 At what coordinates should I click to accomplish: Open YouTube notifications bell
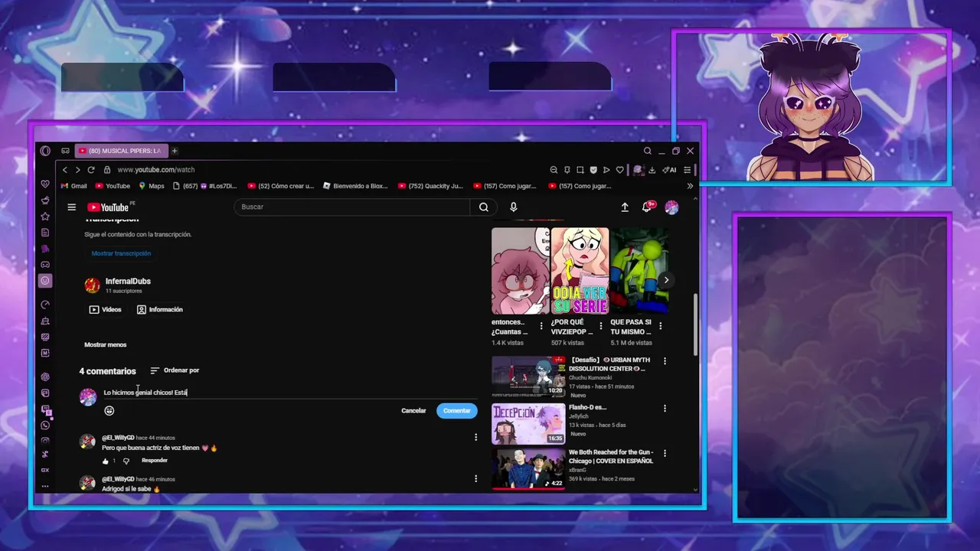tap(647, 207)
